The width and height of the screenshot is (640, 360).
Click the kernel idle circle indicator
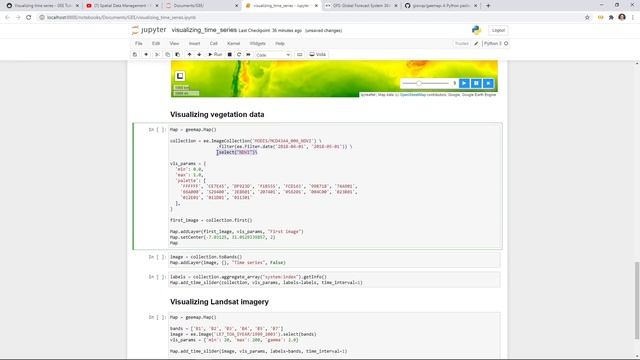506,43
